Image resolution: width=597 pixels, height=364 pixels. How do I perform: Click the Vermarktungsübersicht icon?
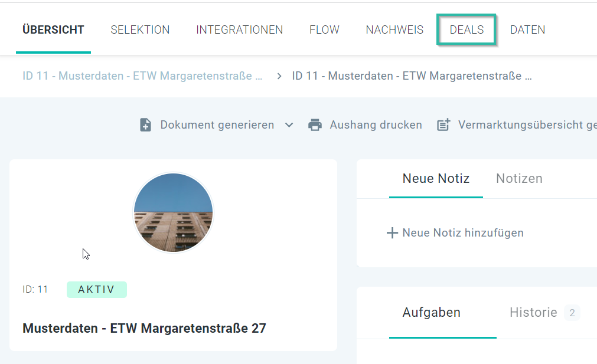(x=443, y=125)
